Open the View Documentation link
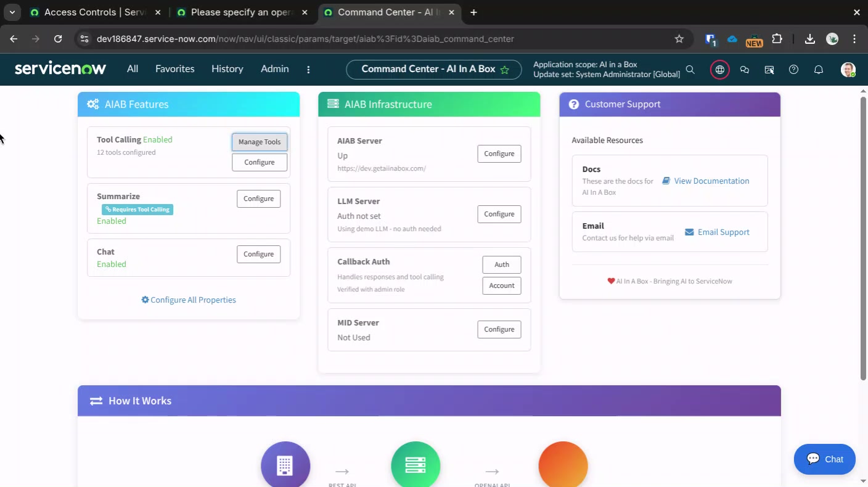Image resolution: width=868 pixels, height=487 pixels. click(x=706, y=181)
